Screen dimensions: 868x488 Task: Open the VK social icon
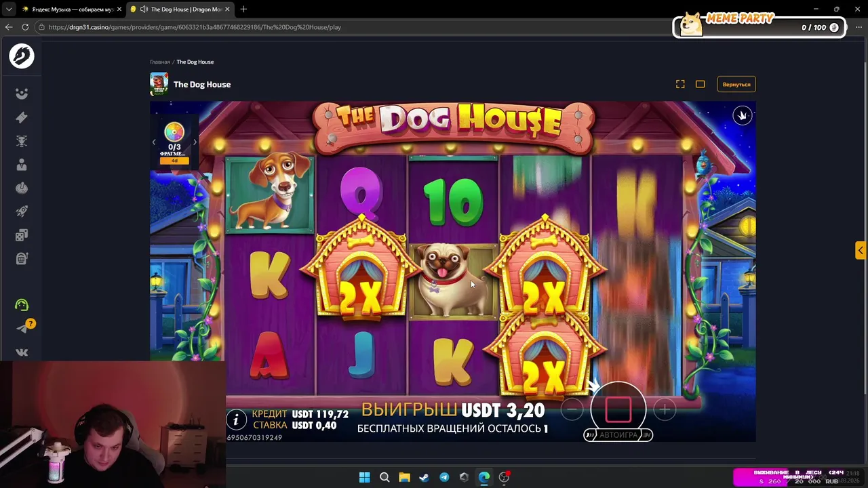22,352
